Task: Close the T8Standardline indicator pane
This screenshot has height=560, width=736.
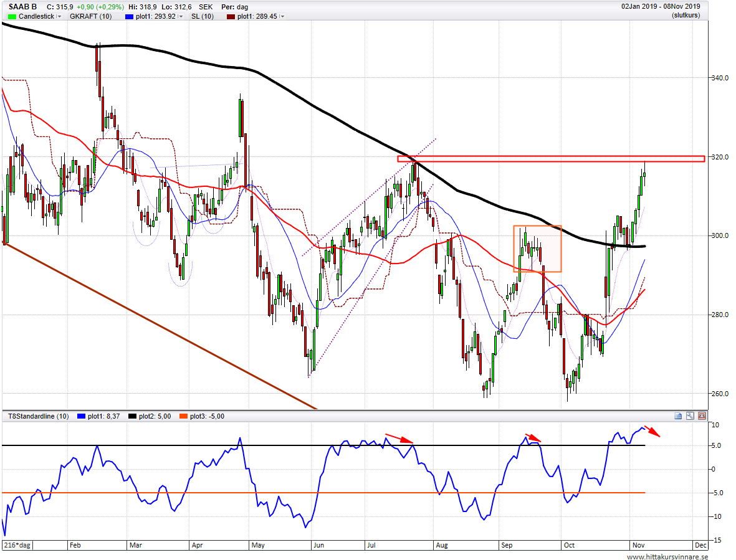Action: pos(702,415)
